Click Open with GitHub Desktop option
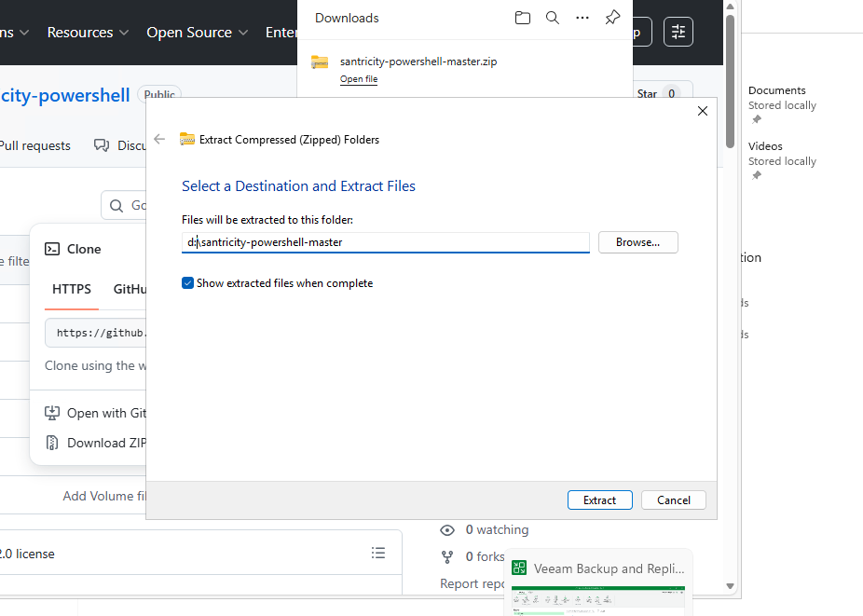Viewport: 863px width, 616px height. pyautogui.click(x=96, y=413)
